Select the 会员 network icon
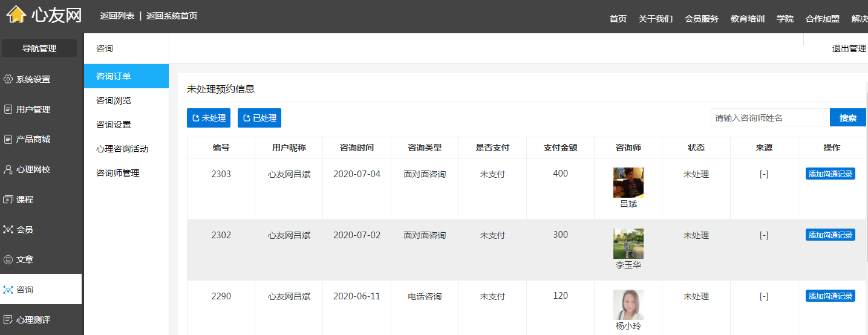This screenshot has width=868, height=335. click(x=8, y=230)
